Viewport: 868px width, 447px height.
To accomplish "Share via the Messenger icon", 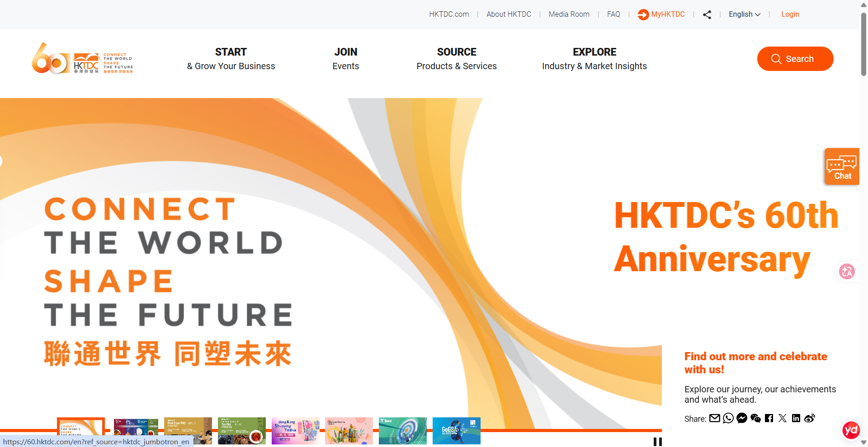I will tap(742, 418).
